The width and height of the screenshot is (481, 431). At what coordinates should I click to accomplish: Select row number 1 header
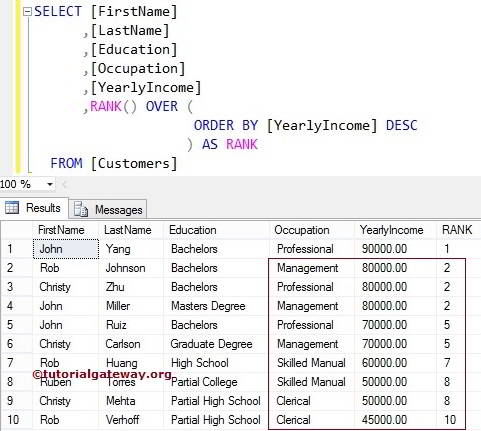pyautogui.click(x=17, y=249)
